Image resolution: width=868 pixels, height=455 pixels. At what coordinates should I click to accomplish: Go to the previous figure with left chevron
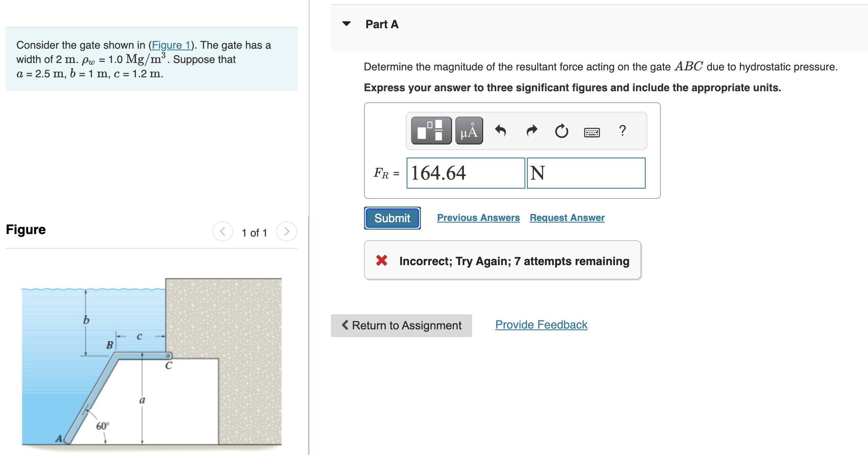[222, 231]
